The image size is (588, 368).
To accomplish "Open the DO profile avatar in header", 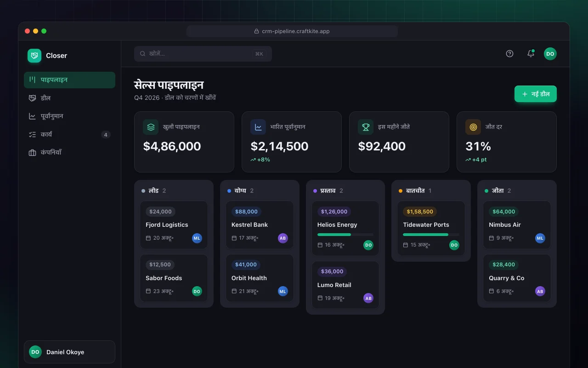I will click(x=550, y=54).
